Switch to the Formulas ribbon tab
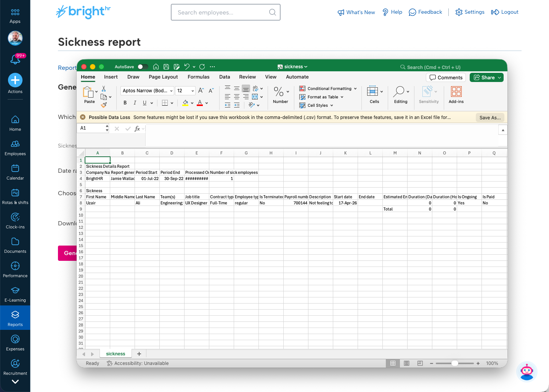This screenshot has height=392, width=549. coord(198,77)
